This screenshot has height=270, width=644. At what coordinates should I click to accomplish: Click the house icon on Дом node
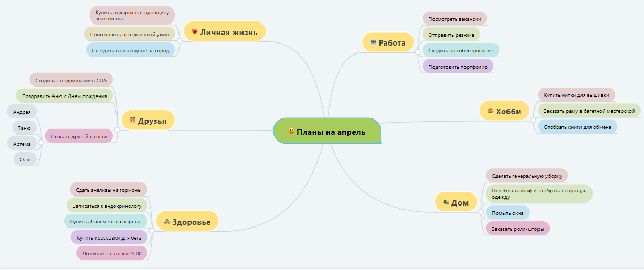[446, 202]
